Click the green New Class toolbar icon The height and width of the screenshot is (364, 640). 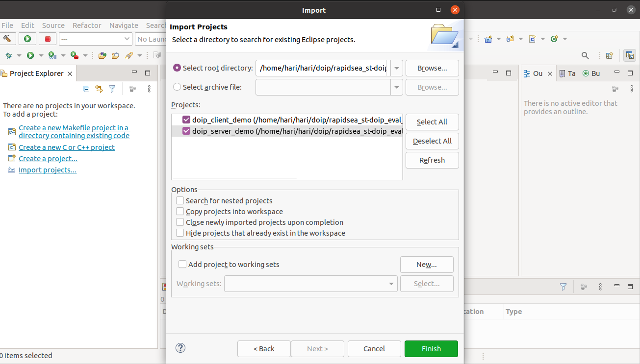tap(554, 39)
